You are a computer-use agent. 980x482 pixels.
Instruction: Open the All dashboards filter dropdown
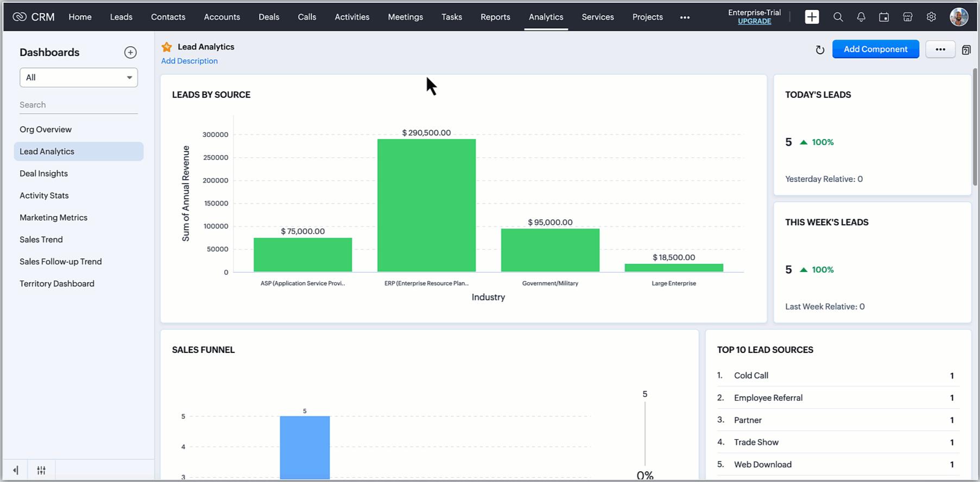pos(79,78)
